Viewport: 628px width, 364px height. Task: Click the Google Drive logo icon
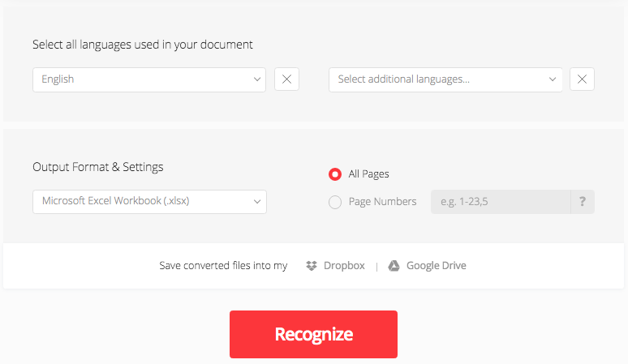click(x=394, y=266)
